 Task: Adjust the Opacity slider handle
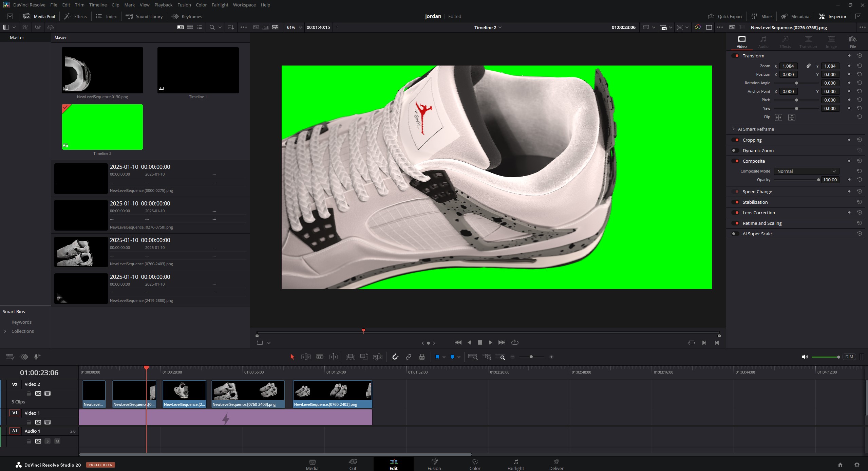[818, 180]
